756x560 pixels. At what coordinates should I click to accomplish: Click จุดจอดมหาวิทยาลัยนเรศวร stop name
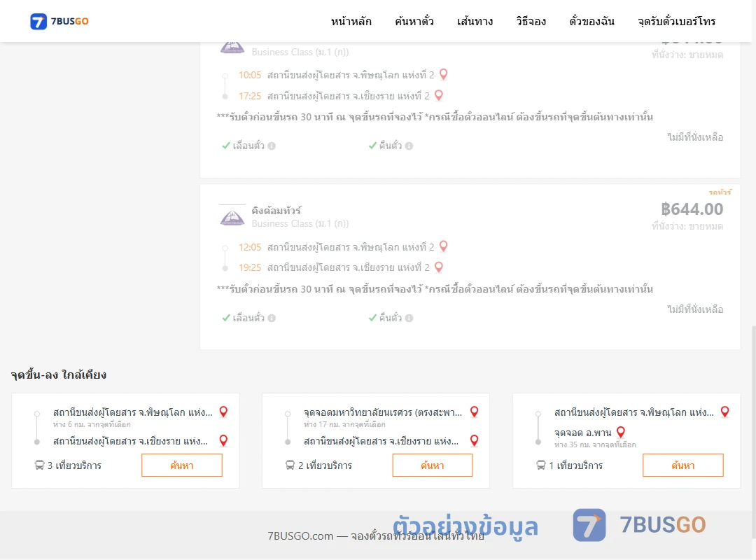pyautogui.click(x=383, y=412)
